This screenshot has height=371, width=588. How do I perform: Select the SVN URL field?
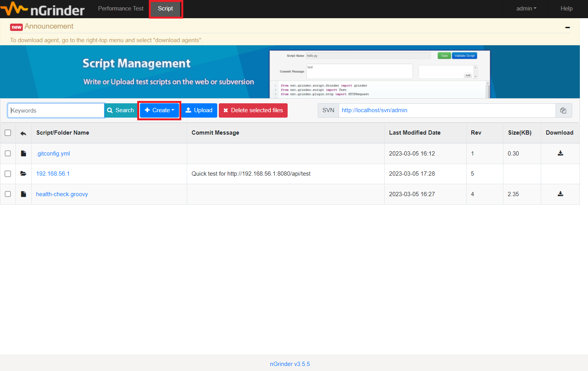point(447,110)
